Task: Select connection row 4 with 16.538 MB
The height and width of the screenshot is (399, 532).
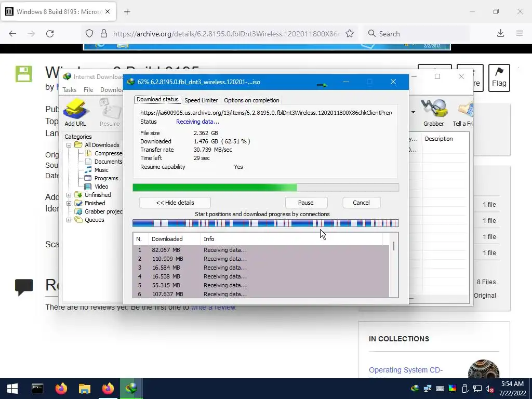Action: click(x=261, y=276)
